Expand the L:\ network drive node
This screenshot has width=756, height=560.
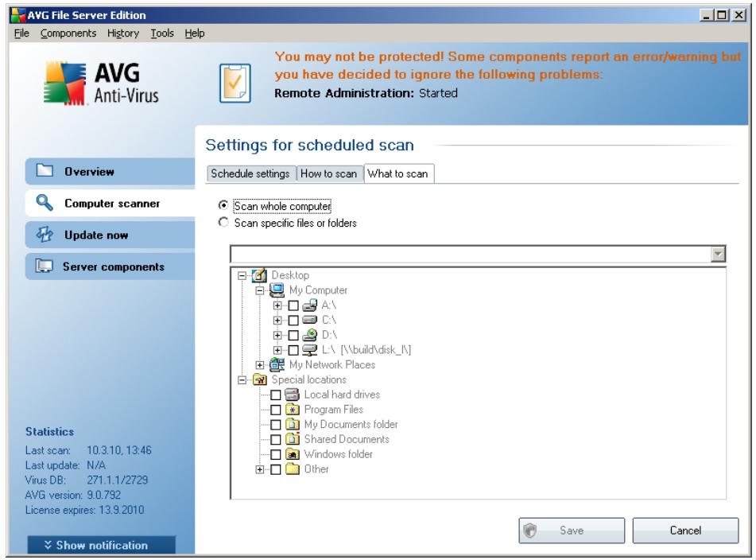pyautogui.click(x=277, y=350)
